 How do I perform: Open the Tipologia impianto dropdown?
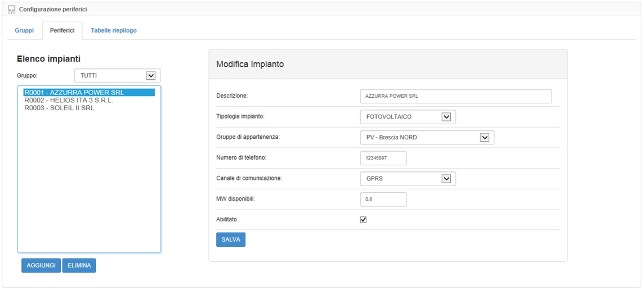[407, 117]
